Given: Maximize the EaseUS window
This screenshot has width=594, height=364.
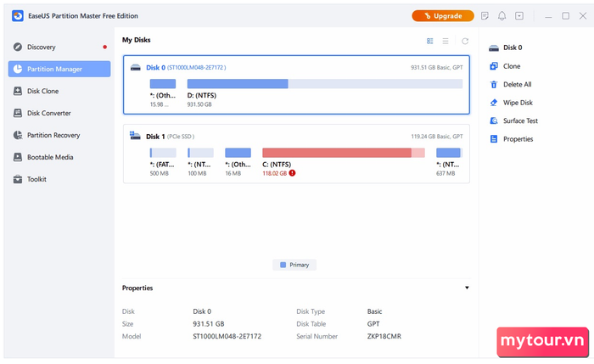Looking at the screenshot, I should coord(566,16).
